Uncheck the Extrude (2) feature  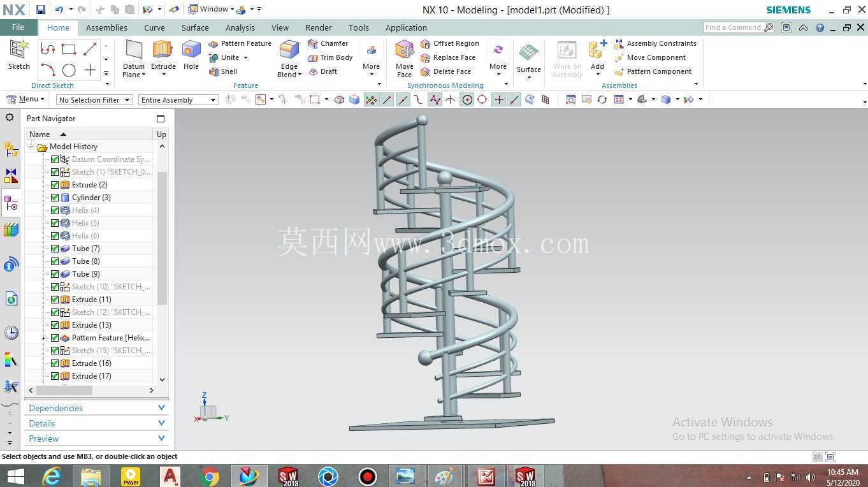[x=55, y=185]
